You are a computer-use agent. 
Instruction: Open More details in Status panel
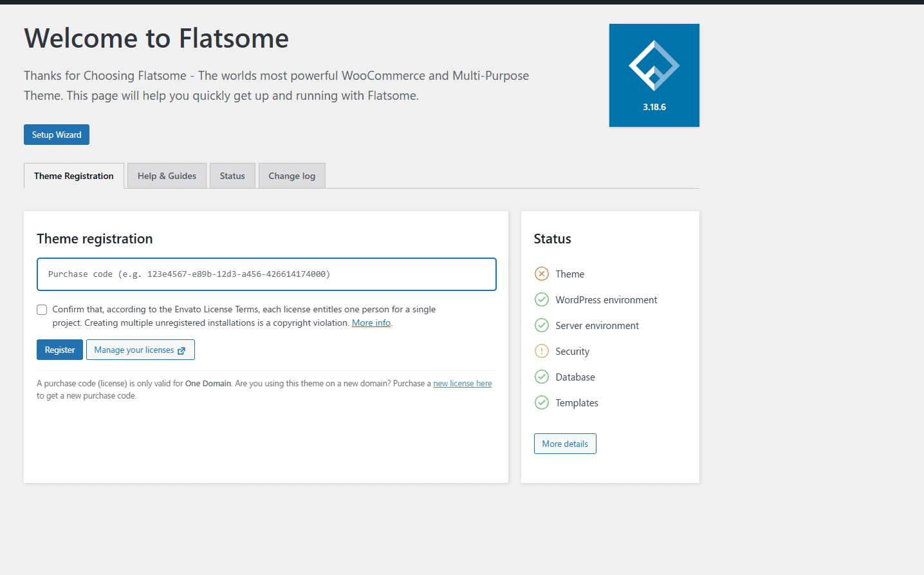(565, 444)
